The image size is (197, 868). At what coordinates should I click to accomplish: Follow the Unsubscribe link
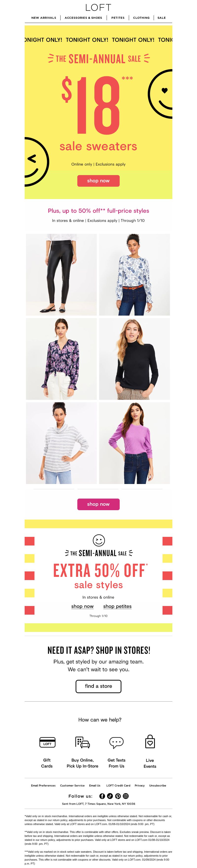158,786
